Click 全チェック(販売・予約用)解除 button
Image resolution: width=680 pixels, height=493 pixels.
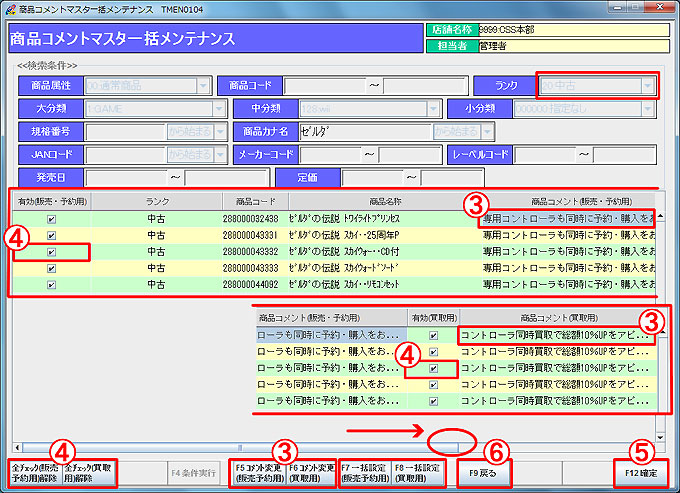pos(35,470)
